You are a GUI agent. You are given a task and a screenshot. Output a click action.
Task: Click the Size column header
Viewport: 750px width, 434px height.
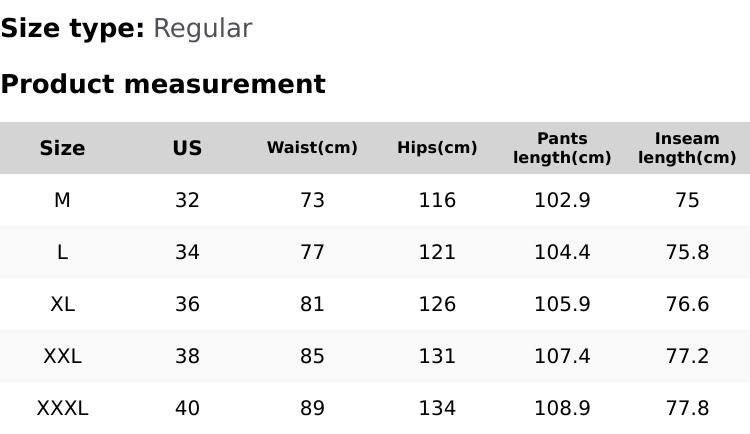[62, 148]
